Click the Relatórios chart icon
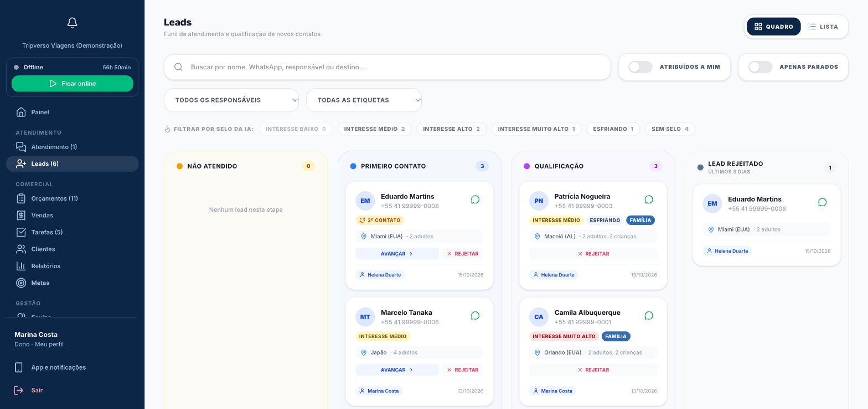This screenshot has width=868, height=409. point(21,266)
